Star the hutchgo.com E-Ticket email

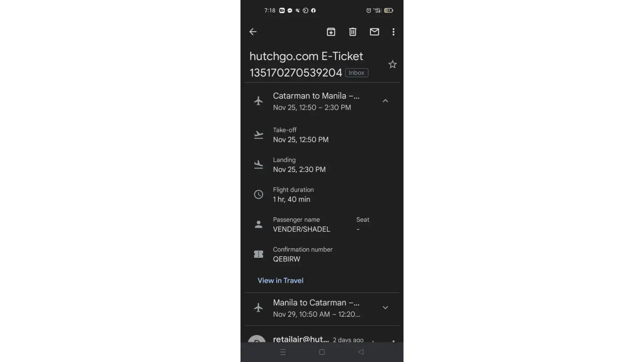[x=393, y=64]
